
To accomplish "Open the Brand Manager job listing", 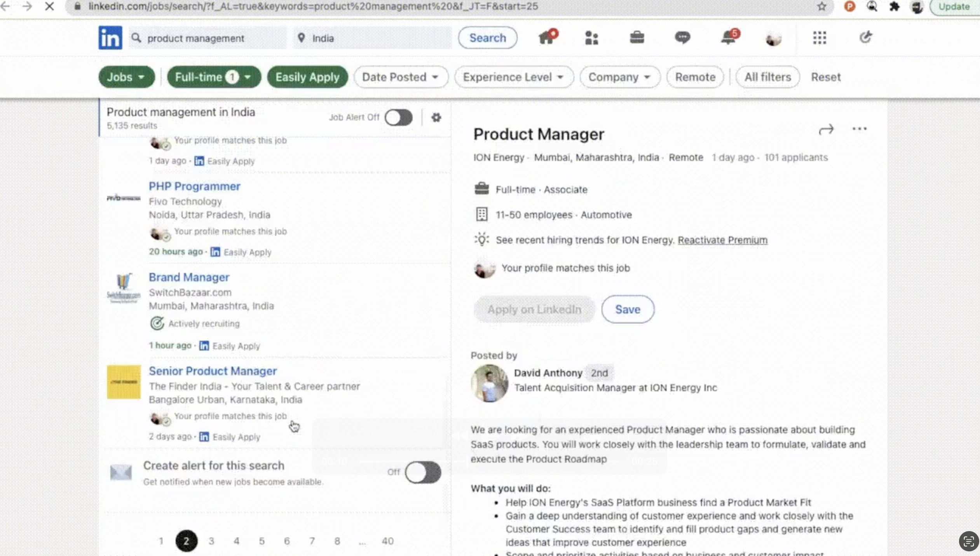I will coord(189,277).
